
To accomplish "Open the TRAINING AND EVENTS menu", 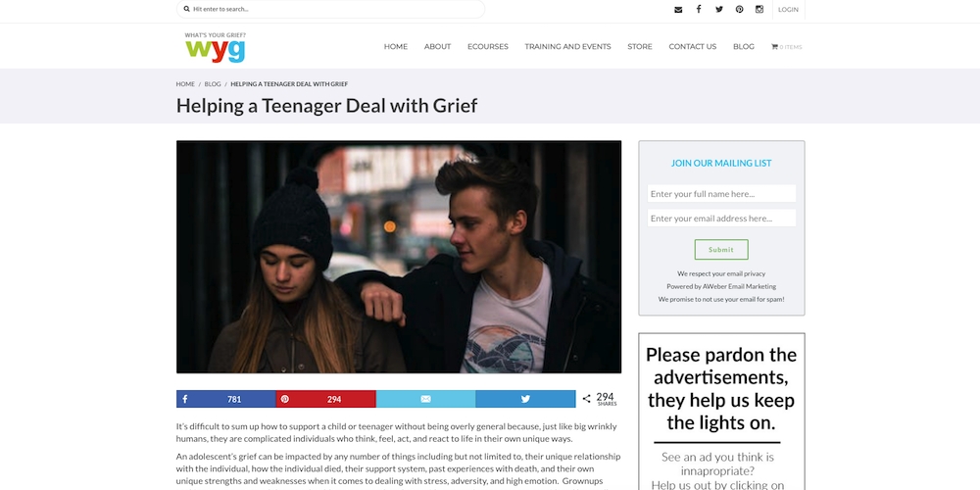I will [567, 47].
